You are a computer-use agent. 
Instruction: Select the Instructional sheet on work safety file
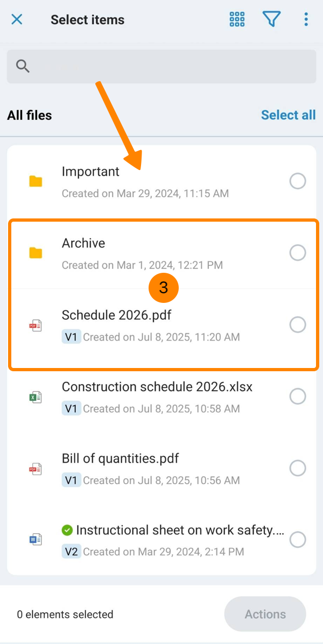[298, 540]
